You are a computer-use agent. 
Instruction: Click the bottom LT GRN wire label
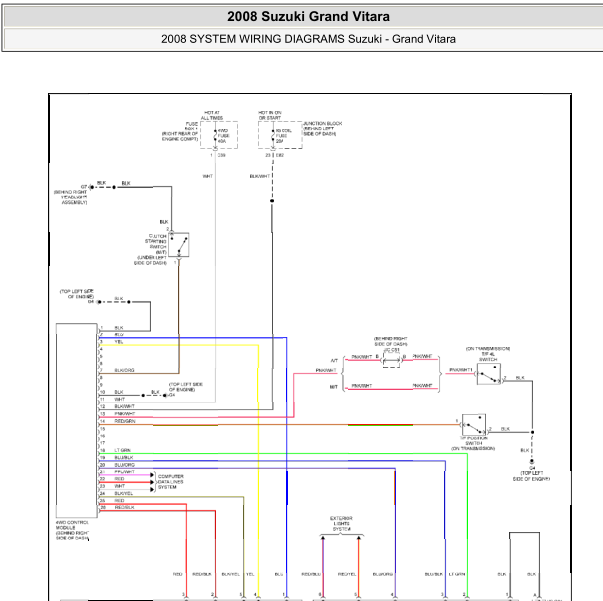click(457, 574)
